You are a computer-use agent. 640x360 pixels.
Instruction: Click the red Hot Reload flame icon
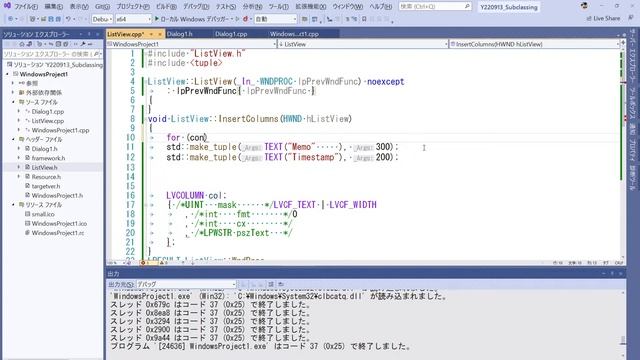coord(246,19)
